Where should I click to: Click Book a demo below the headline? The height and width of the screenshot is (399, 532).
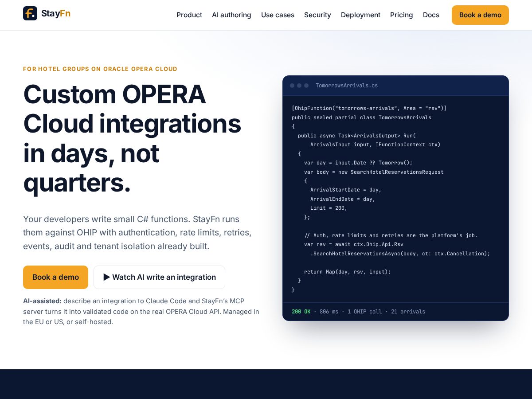55,277
